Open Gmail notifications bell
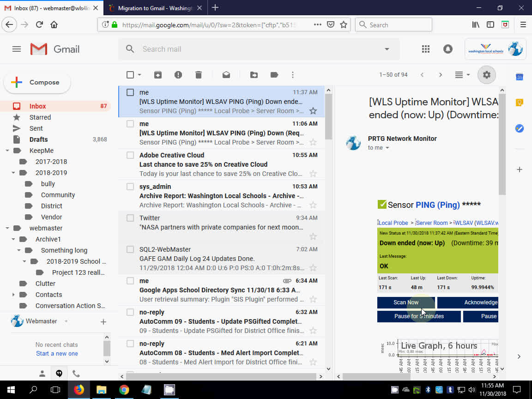This screenshot has width=532, height=399. click(x=447, y=48)
